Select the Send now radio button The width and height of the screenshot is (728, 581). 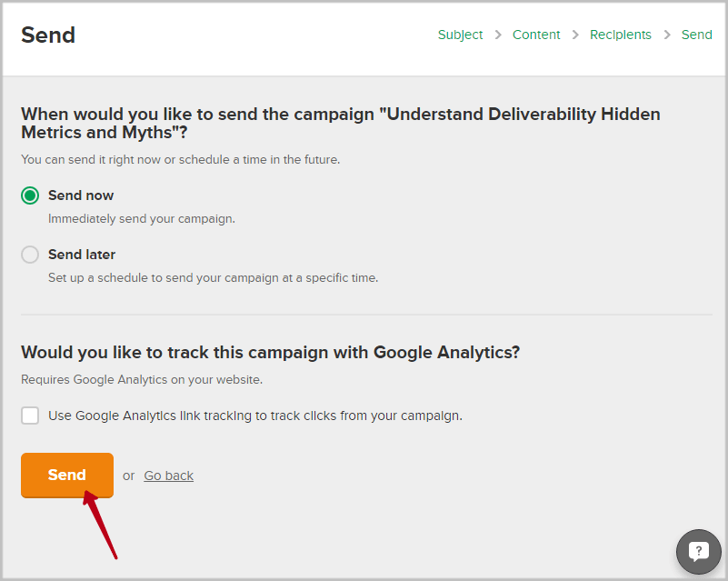point(31,195)
